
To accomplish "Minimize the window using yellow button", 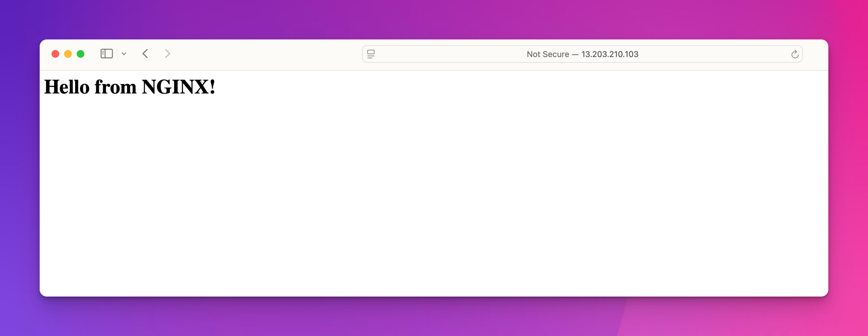I will point(68,54).
